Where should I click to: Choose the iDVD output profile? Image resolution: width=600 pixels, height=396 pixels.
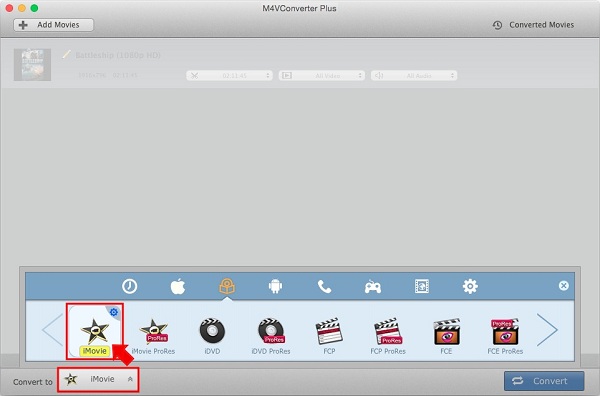pyautogui.click(x=212, y=337)
